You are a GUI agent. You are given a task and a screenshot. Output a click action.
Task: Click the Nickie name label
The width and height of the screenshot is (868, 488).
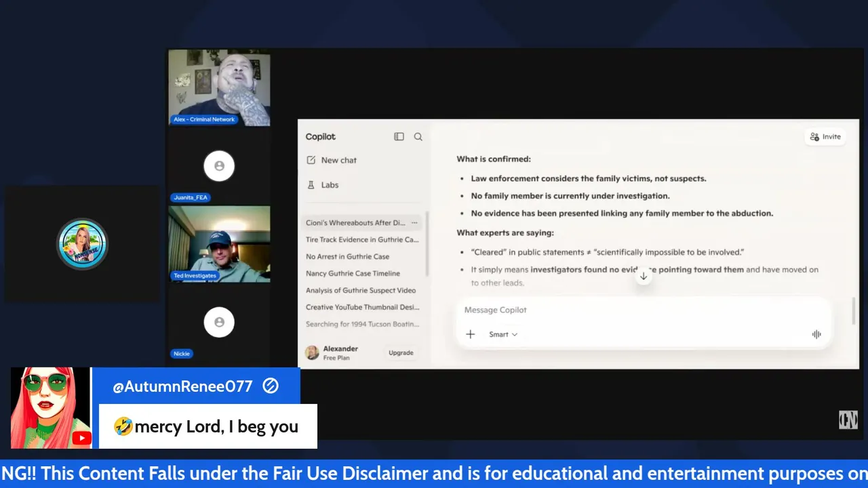(x=181, y=354)
